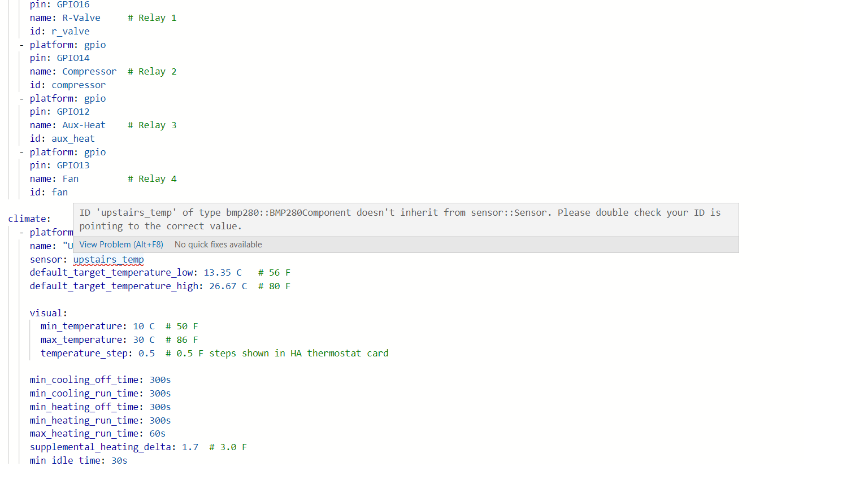The height and width of the screenshot is (488, 868).
Task: Click the Aux-Heat relay name
Action: point(83,125)
